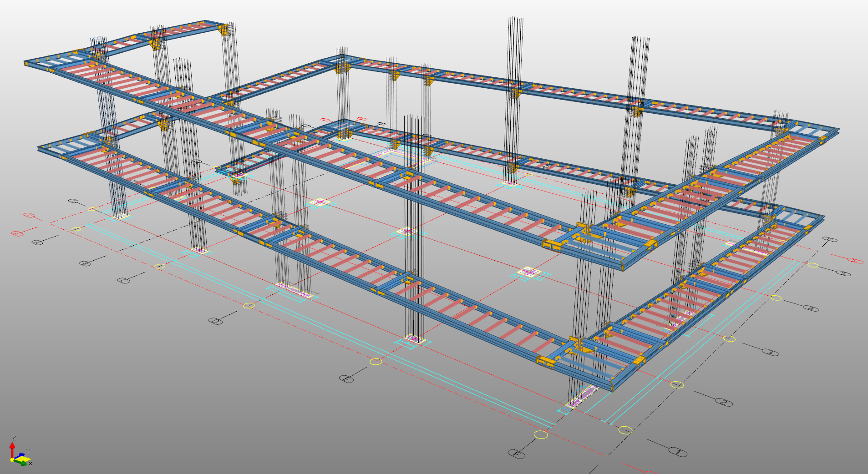The width and height of the screenshot is (868, 474).
Task: Select grid label B bubble
Action: (x=85, y=263)
